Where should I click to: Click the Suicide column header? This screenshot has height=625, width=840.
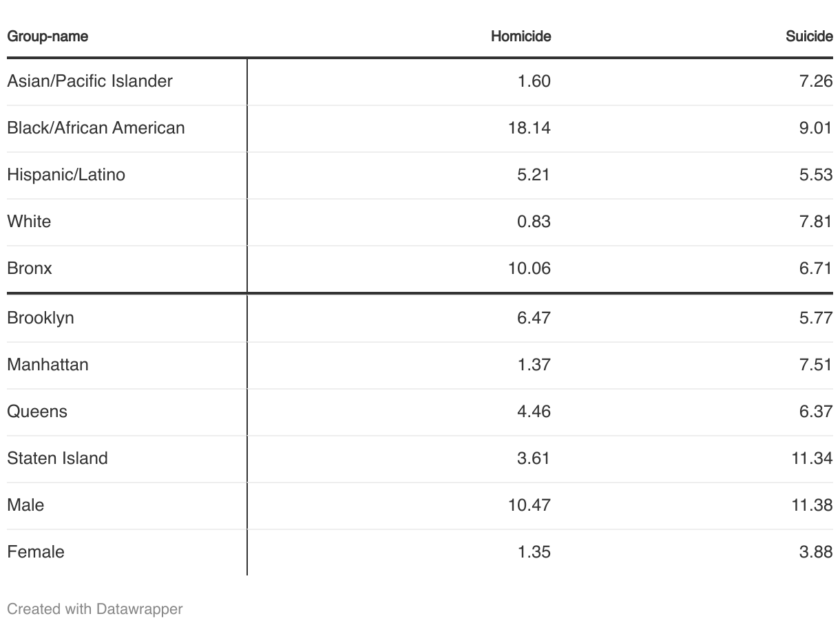point(809,36)
